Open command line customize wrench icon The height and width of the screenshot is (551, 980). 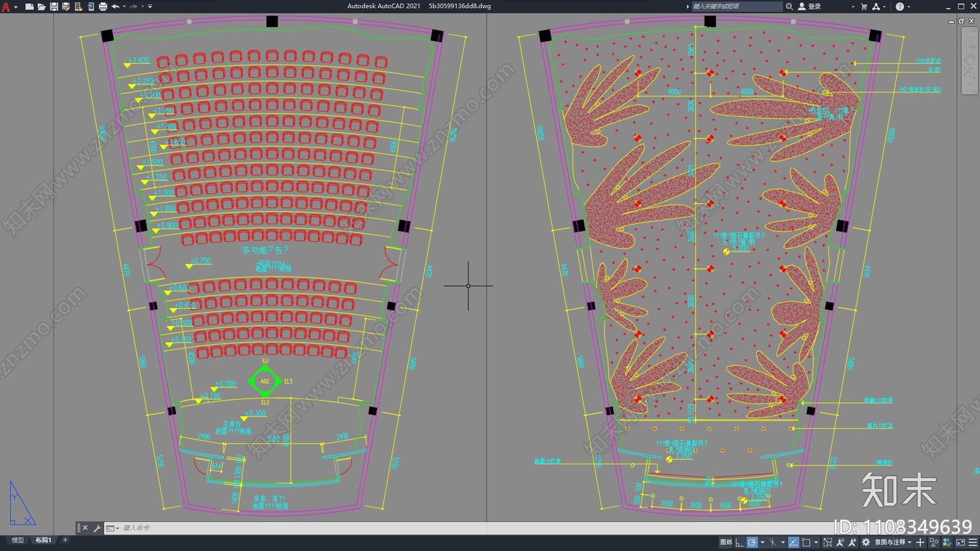click(97, 528)
